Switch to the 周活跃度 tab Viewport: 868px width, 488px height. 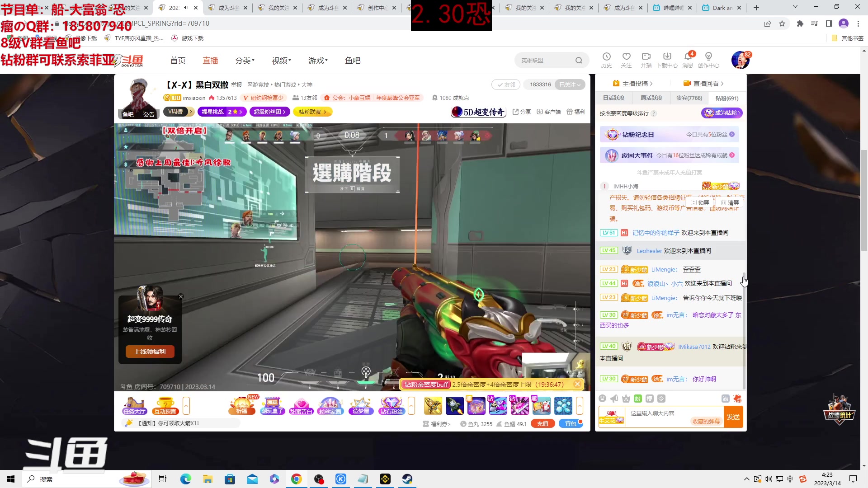tap(651, 98)
